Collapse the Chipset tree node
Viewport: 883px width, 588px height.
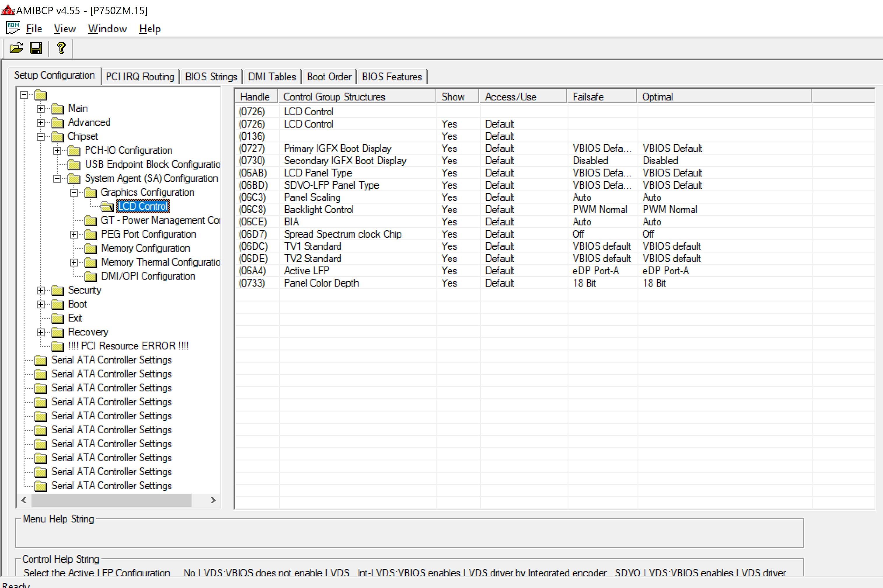tap(41, 137)
